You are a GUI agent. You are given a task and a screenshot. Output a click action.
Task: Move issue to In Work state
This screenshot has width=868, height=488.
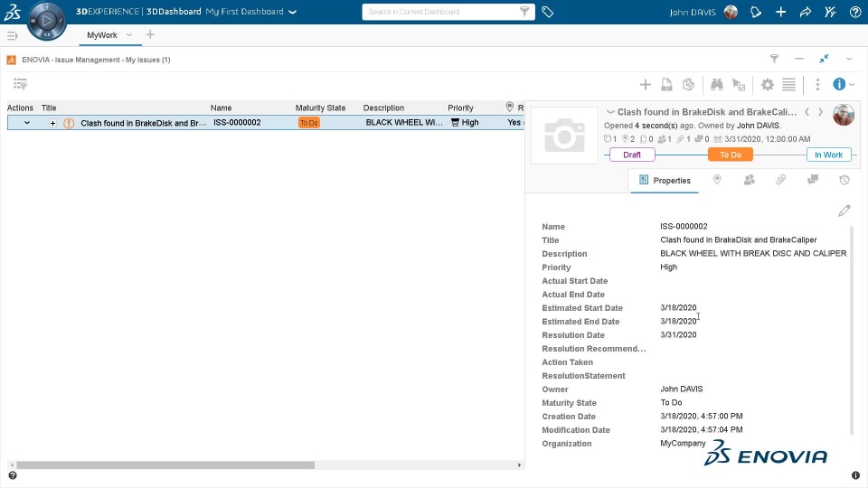[829, 155]
